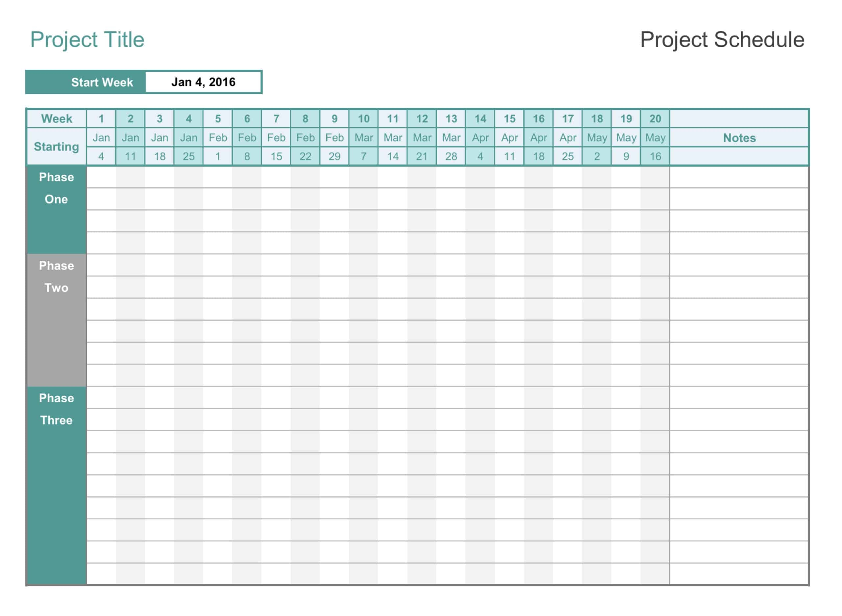Screen dimensions: 842x616
Task: Select the Project Title heading
Action: point(87,39)
